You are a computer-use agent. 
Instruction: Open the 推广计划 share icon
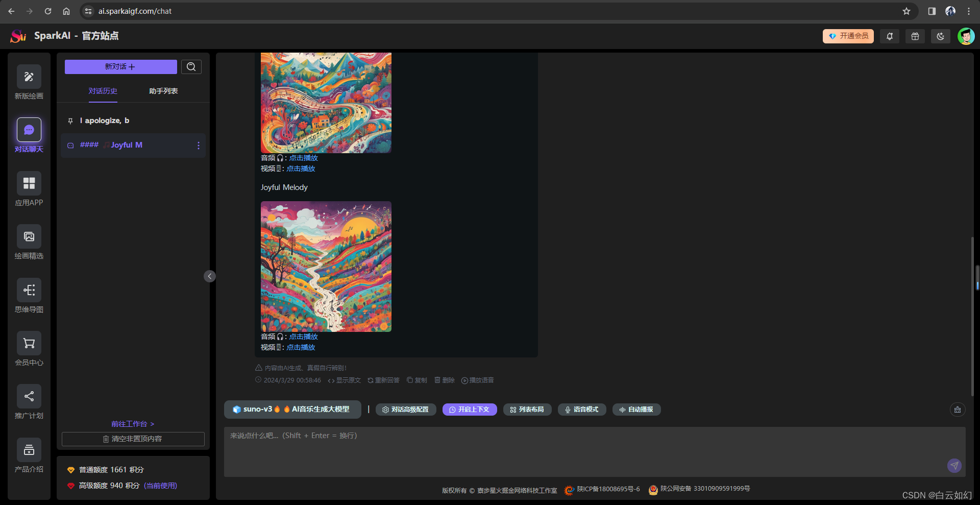coord(29,397)
